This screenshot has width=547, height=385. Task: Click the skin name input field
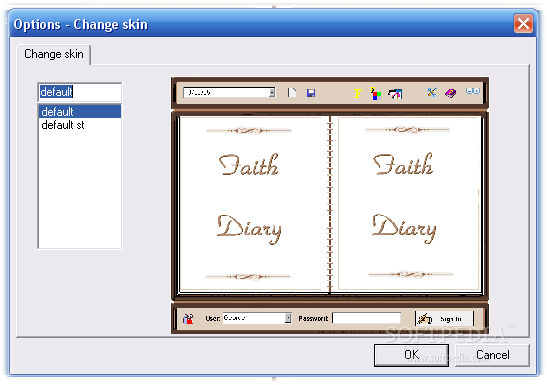[x=80, y=92]
